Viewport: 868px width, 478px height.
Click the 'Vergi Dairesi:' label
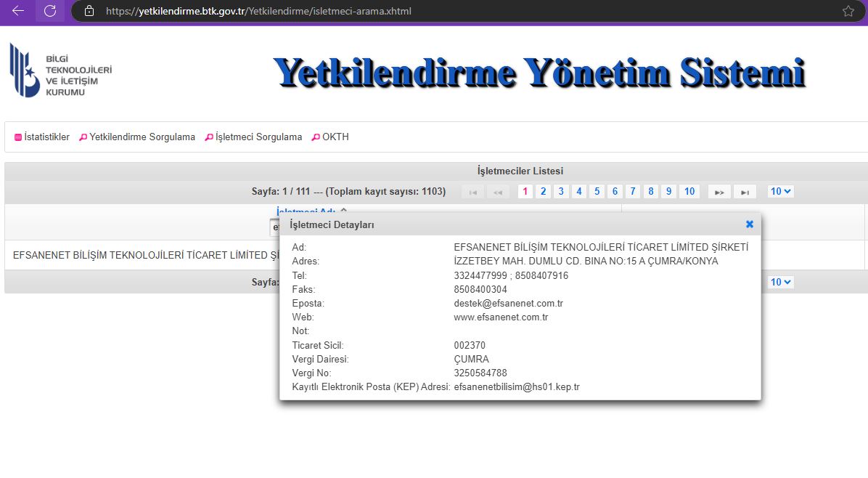tap(320, 360)
